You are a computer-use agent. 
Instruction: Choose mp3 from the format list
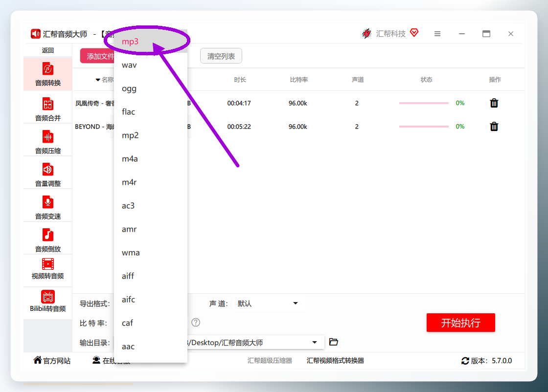pos(151,41)
